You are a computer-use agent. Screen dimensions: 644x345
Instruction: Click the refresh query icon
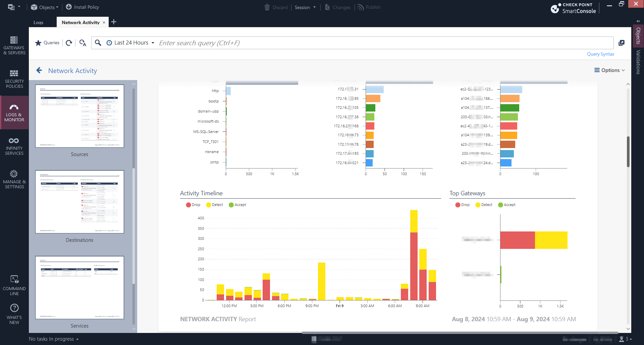coord(69,43)
